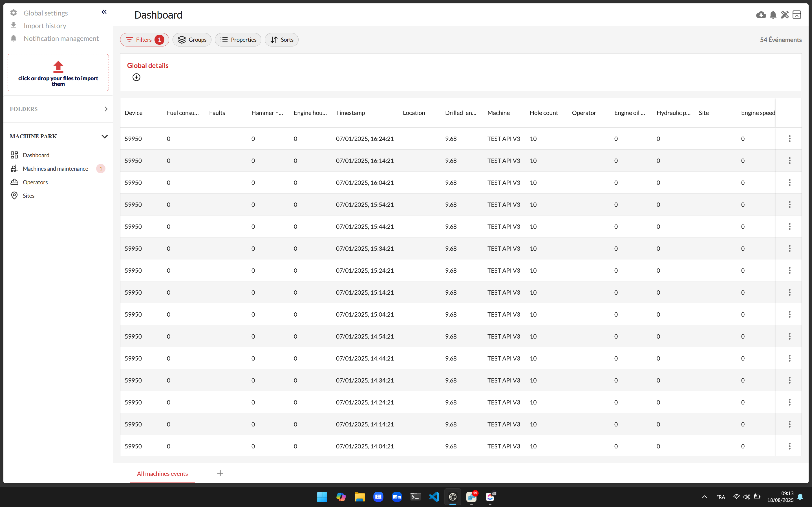Screen dimensions: 812x507
Task: Click the file import drop zone
Action: [x=58, y=72]
